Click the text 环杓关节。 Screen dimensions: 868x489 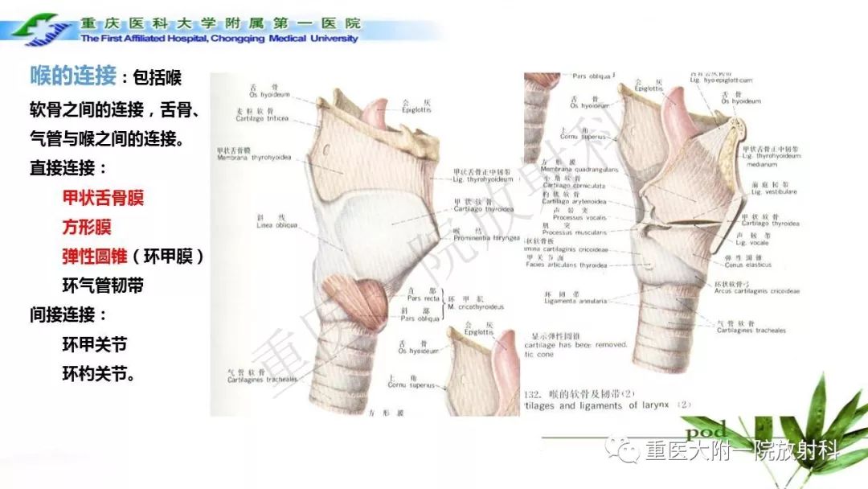click(100, 374)
